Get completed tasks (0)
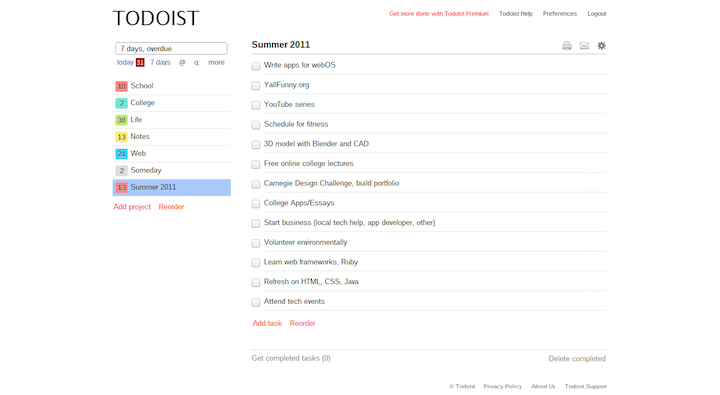Viewport: 720px width, 395px height. point(291,358)
